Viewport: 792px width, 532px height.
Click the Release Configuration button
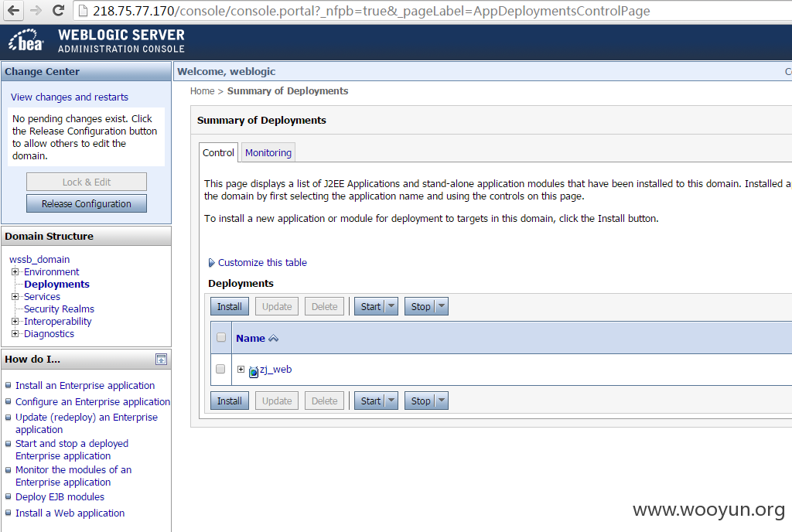pyautogui.click(x=87, y=203)
